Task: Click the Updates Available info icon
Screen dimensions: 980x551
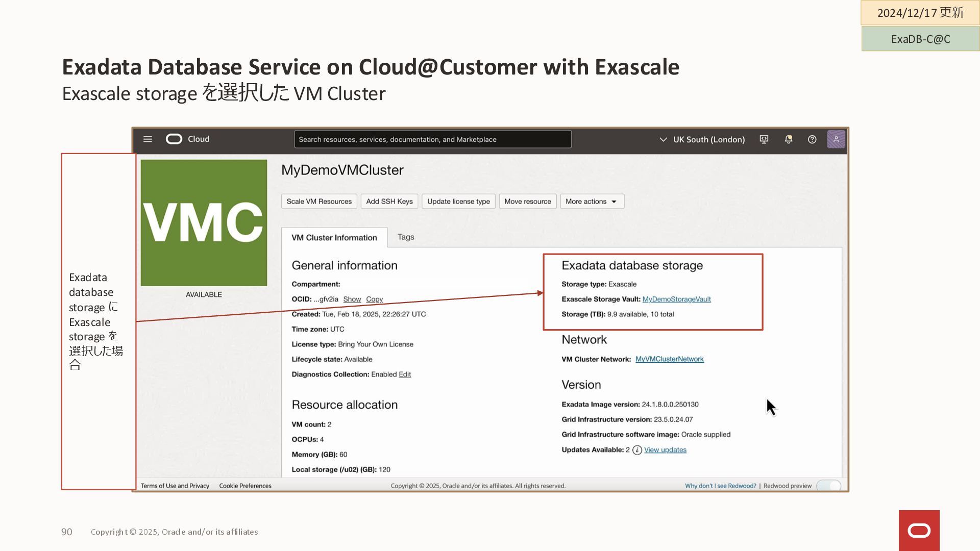Action: click(x=637, y=450)
